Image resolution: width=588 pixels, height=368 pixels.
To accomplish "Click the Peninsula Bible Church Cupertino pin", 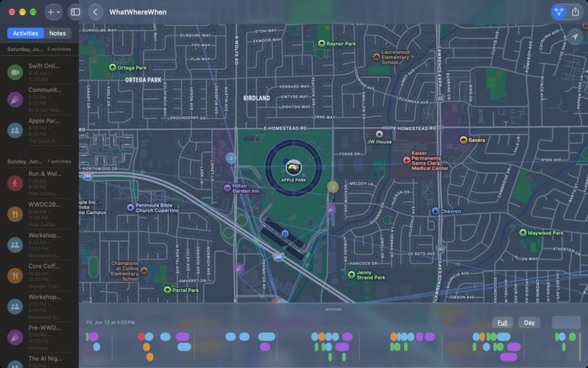I will pos(131,207).
